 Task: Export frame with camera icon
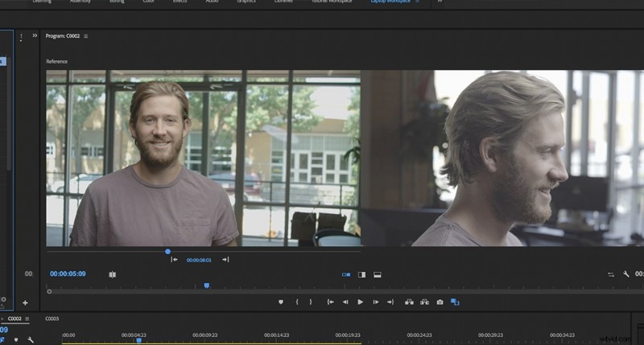point(440,302)
